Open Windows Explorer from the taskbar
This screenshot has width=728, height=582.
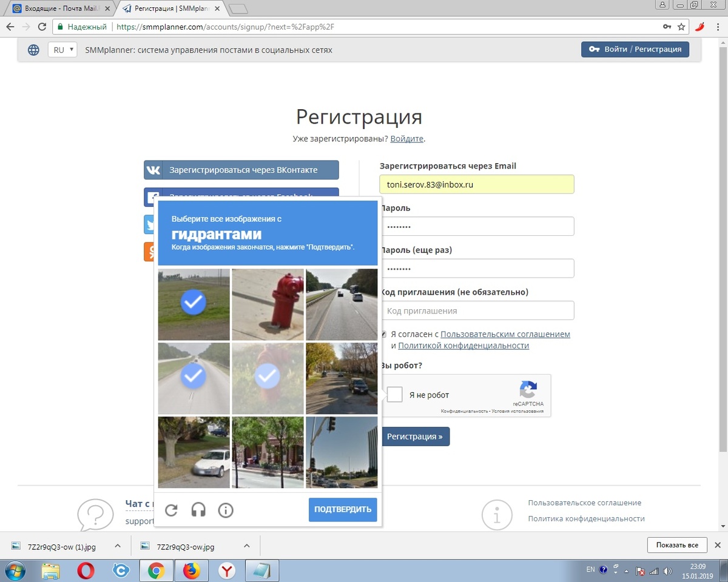51,570
